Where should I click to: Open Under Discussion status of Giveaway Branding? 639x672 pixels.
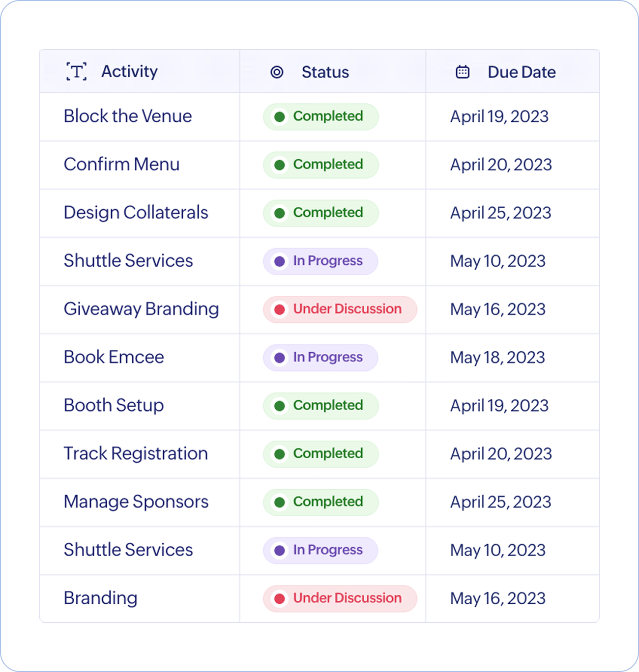point(340,309)
